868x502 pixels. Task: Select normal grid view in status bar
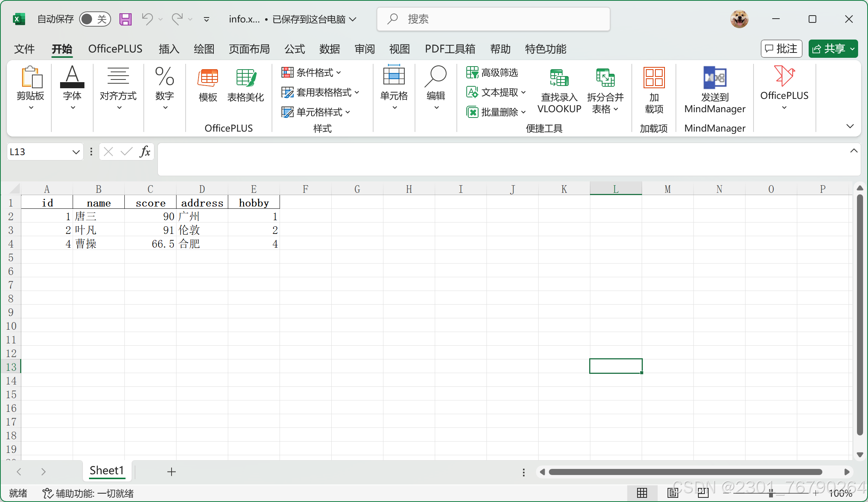click(642, 493)
